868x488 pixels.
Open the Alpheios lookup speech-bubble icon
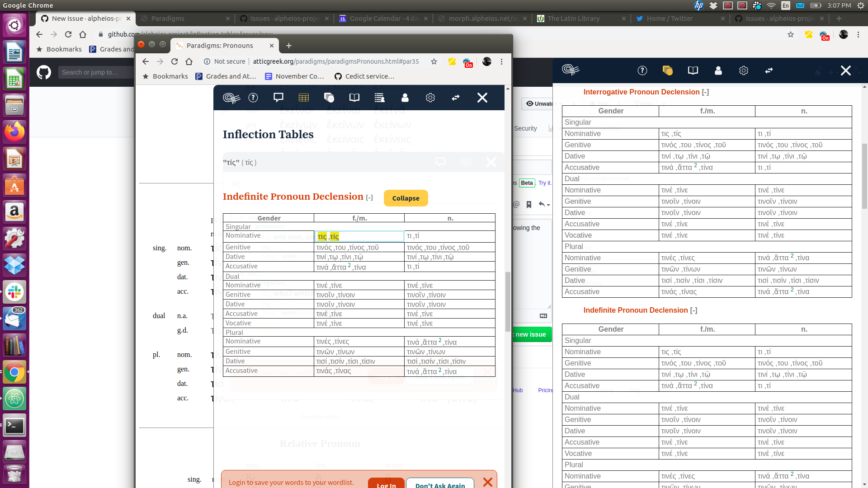[278, 98]
